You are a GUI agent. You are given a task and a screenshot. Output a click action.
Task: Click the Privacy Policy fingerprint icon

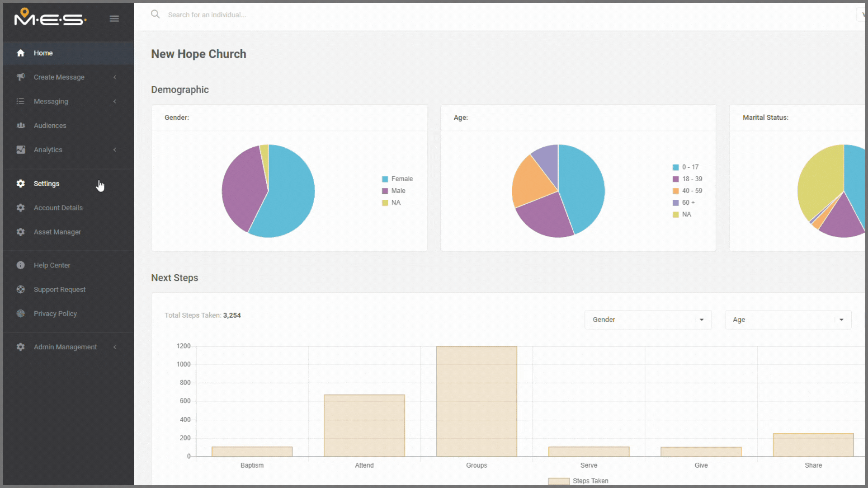(20, 314)
